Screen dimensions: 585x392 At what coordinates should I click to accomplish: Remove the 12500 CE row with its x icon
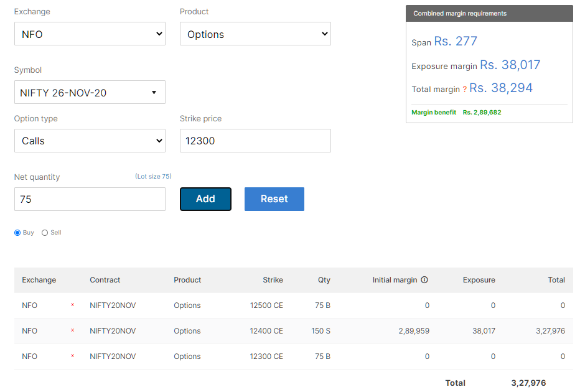pos(72,305)
